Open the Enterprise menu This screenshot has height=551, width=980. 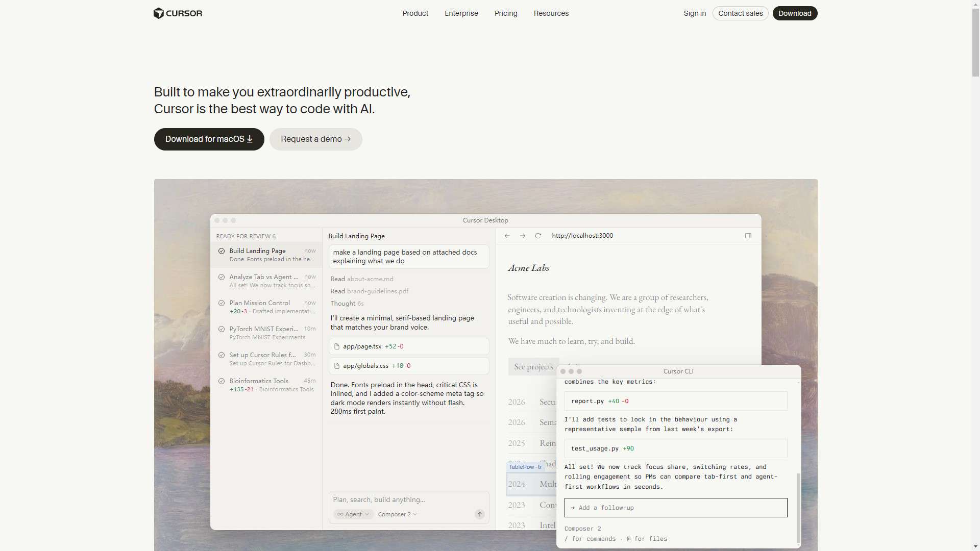tap(461, 13)
